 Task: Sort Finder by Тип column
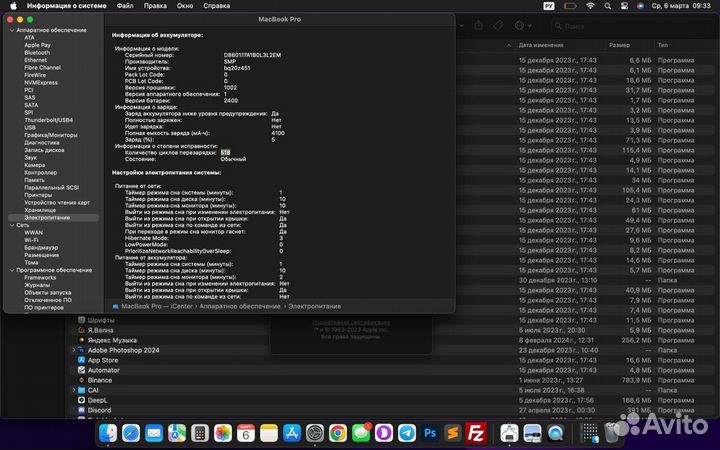point(663,45)
